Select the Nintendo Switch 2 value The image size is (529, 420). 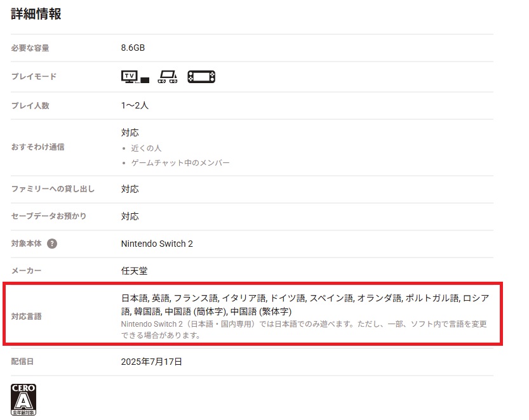pyautogui.click(x=157, y=244)
